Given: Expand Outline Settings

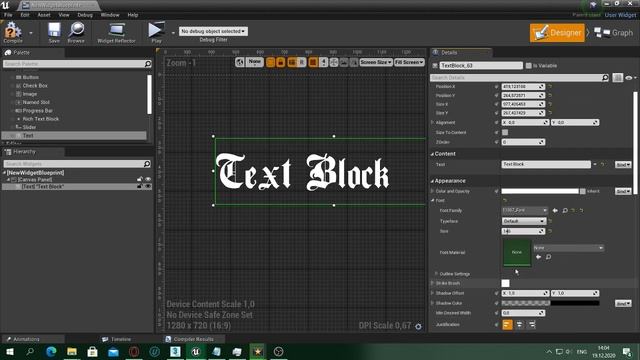Looking at the screenshot, I should click(436, 274).
